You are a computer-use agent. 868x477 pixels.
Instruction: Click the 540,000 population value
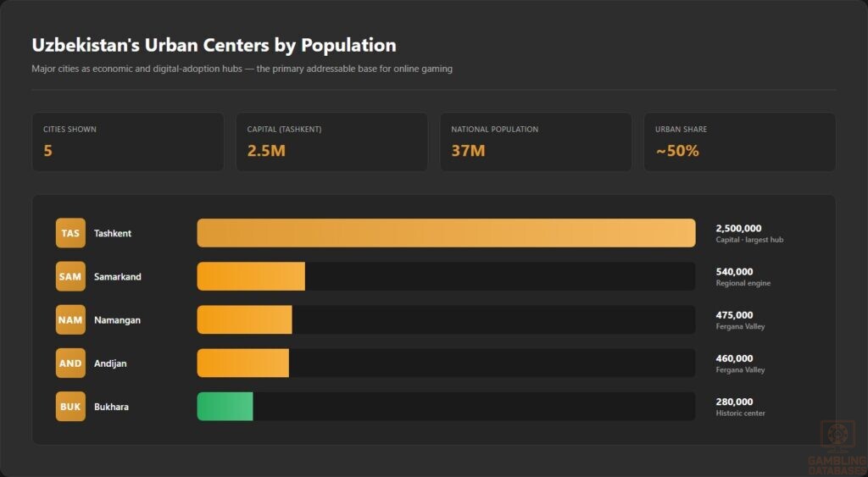click(x=734, y=272)
